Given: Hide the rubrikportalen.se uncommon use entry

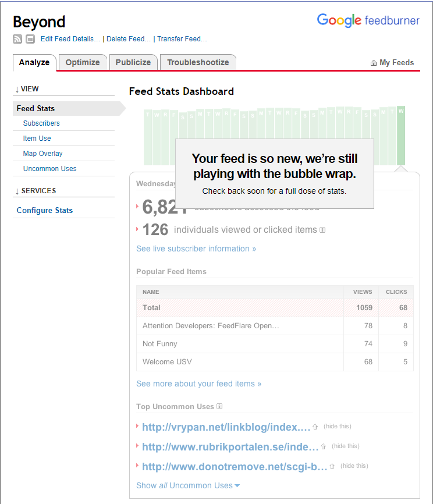Looking at the screenshot, I should (346, 446).
